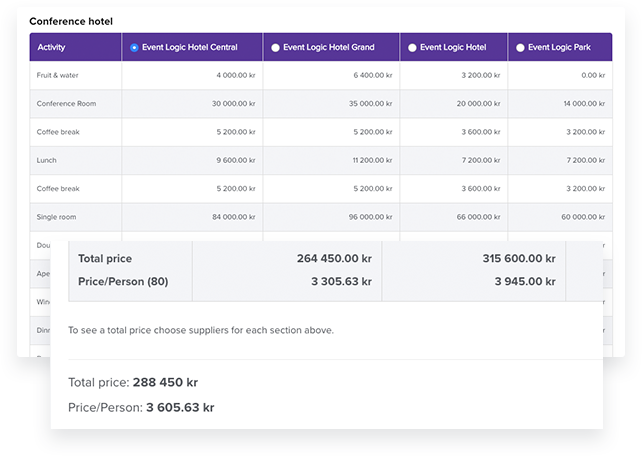Click the 315 600.00 kr total price value
The image size is (642, 456).
519,259
